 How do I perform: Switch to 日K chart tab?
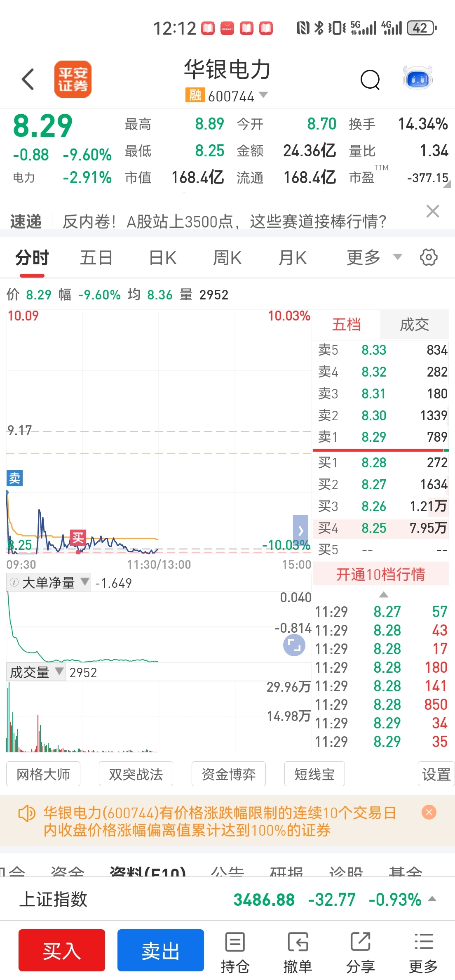pyautogui.click(x=162, y=258)
